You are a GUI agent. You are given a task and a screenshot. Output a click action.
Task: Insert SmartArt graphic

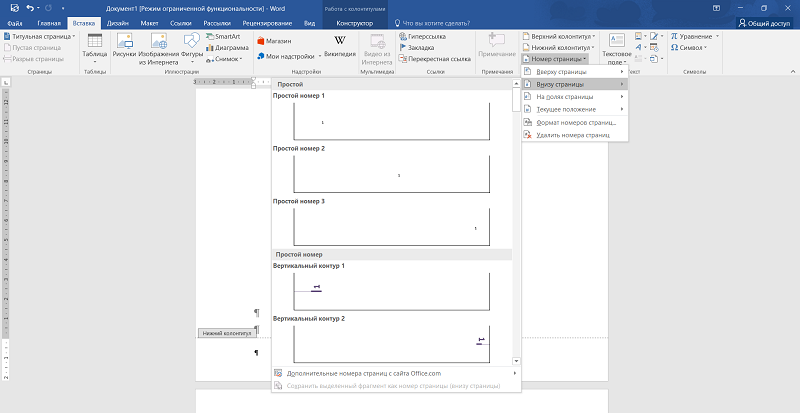[x=220, y=36]
